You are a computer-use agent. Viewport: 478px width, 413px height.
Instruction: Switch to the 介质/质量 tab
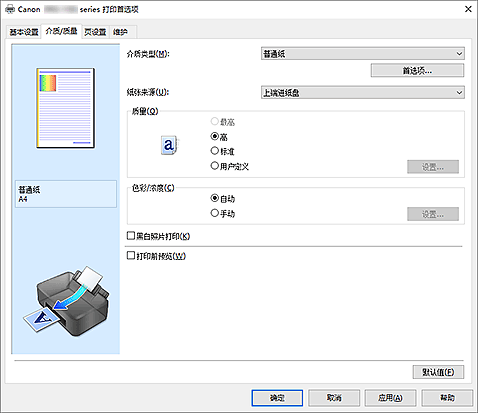tap(61, 31)
